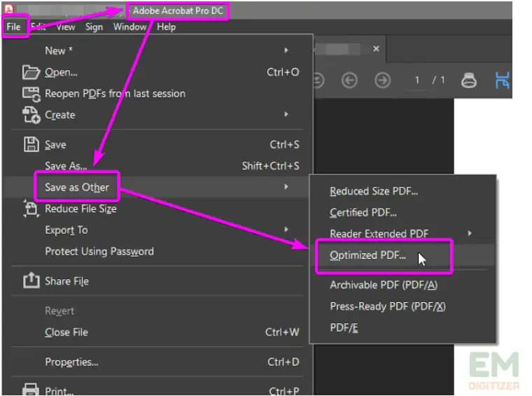Click the Ctrl+O shortcut text
The width and height of the screenshot is (532, 396).
(283, 72)
